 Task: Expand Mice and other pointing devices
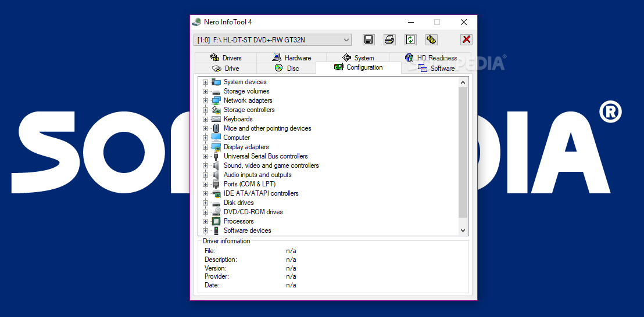205,128
